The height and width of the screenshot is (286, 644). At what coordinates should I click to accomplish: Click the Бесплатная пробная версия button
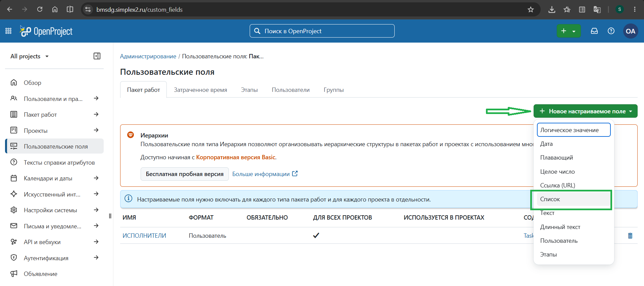click(185, 174)
